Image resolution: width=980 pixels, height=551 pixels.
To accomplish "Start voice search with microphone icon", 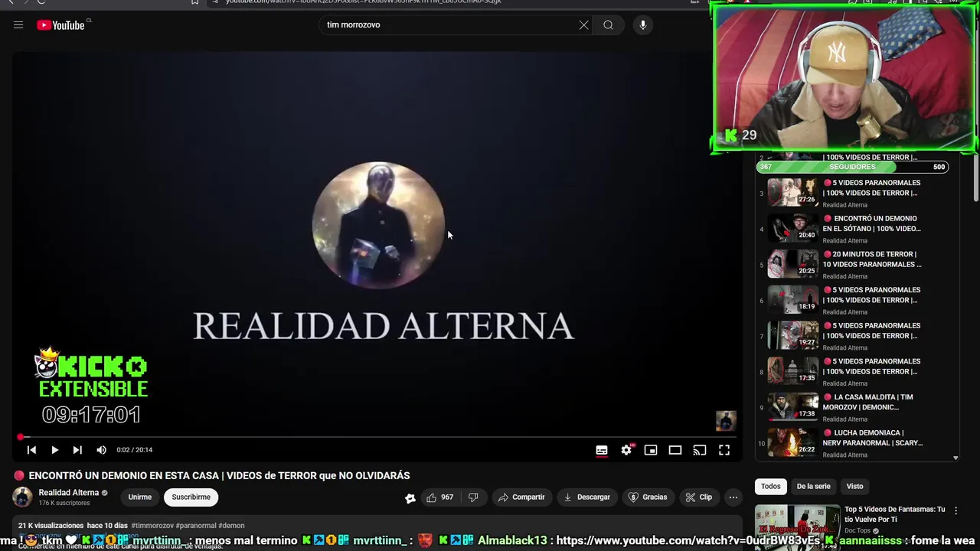I will click(643, 25).
